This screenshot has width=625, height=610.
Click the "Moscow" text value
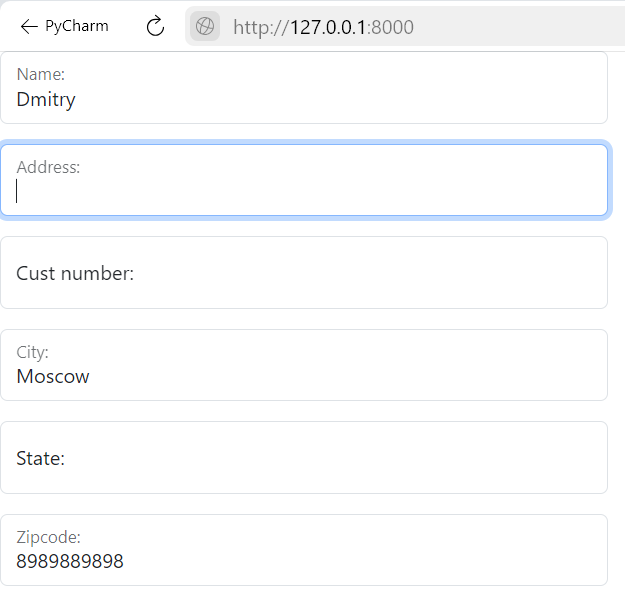[x=53, y=377]
